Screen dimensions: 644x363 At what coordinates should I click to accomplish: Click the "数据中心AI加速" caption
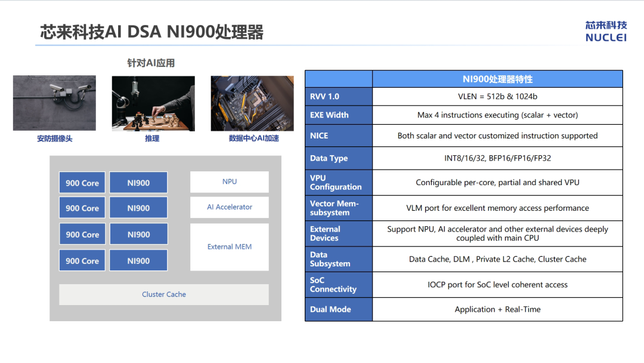pyautogui.click(x=254, y=139)
